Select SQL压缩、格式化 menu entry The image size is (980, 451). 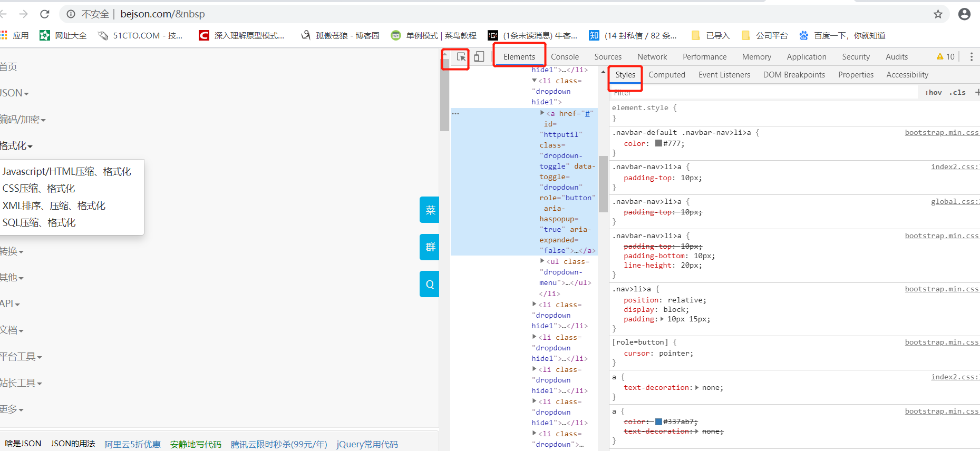(x=39, y=222)
